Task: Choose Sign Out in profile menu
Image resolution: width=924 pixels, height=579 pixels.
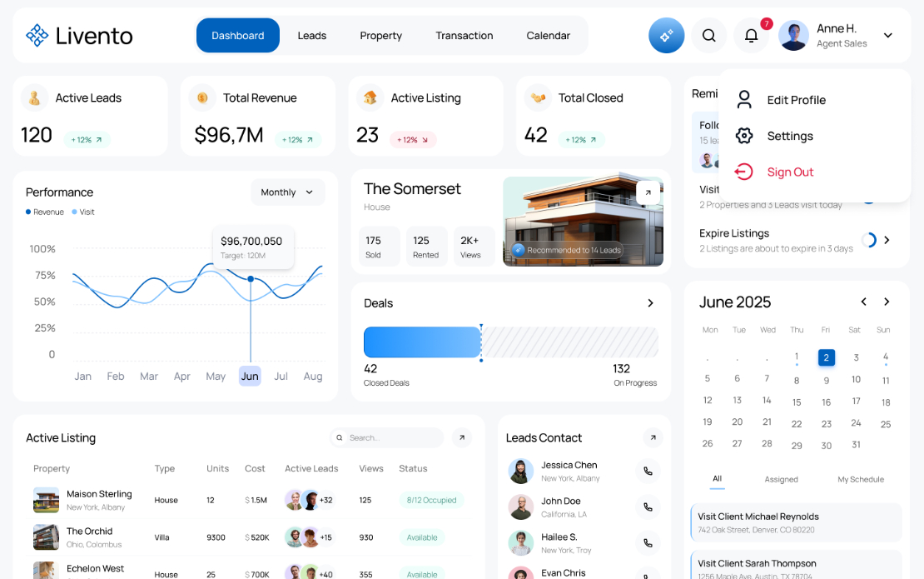Action: [790, 172]
